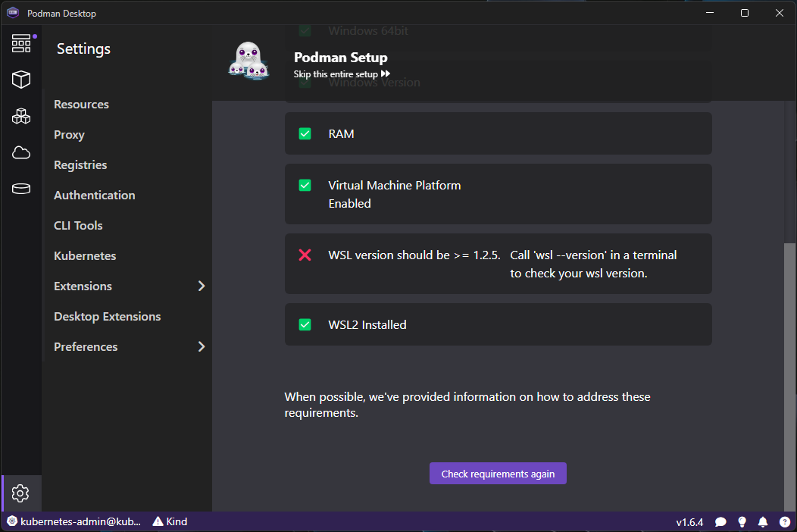
Task: Click the Podman Desktop title bar icon
Action: tap(13, 13)
